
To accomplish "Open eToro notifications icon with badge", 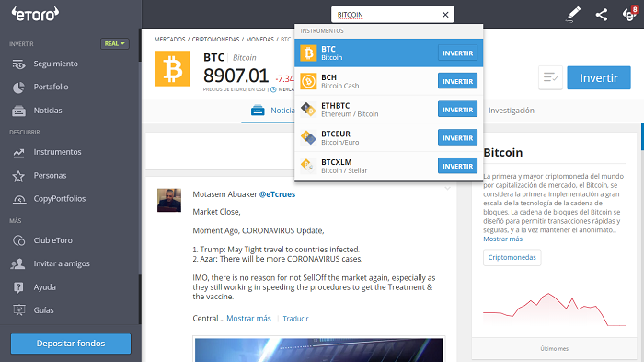I will [629, 14].
